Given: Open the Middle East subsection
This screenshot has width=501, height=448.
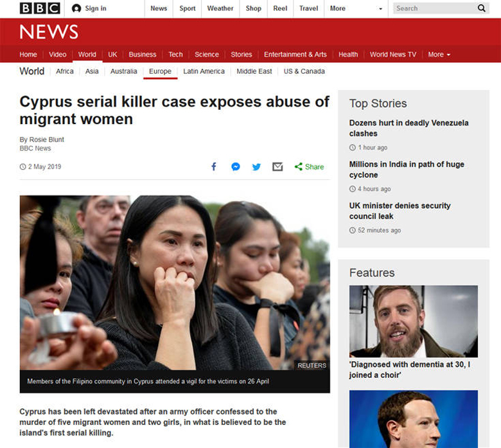Looking at the screenshot, I should 254,71.
